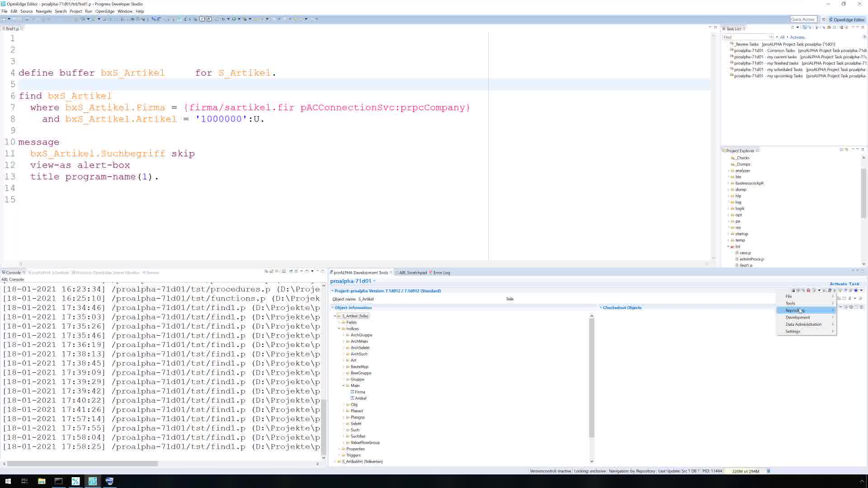Open the view menu arrow in dev tools toolbar
Viewport: 868px width, 488px height.
[861, 291]
